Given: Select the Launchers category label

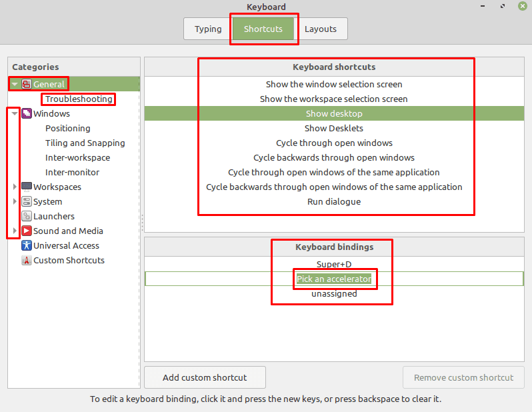Looking at the screenshot, I should 54,216.
